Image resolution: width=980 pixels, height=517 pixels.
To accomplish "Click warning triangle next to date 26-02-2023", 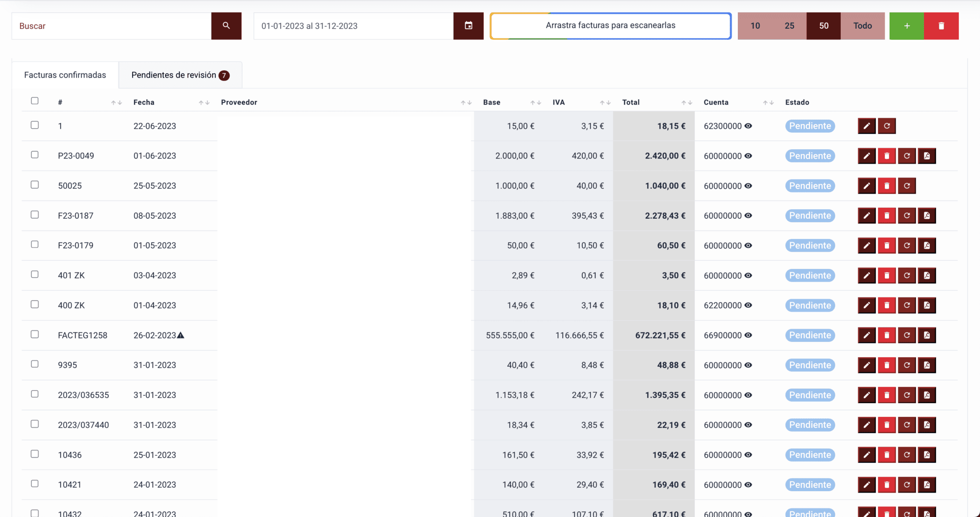I will (180, 336).
